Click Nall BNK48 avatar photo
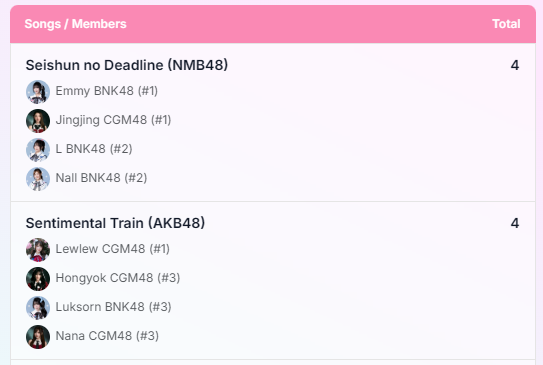The width and height of the screenshot is (543, 365). [38, 179]
